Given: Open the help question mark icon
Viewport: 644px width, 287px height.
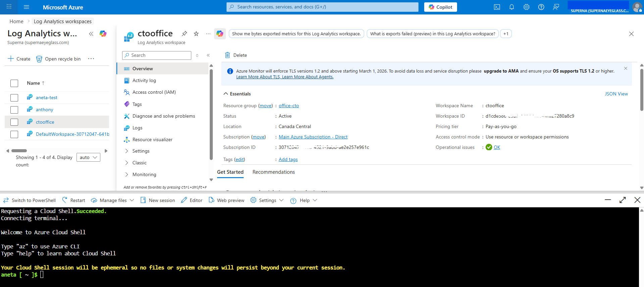Looking at the screenshot, I should [x=541, y=7].
